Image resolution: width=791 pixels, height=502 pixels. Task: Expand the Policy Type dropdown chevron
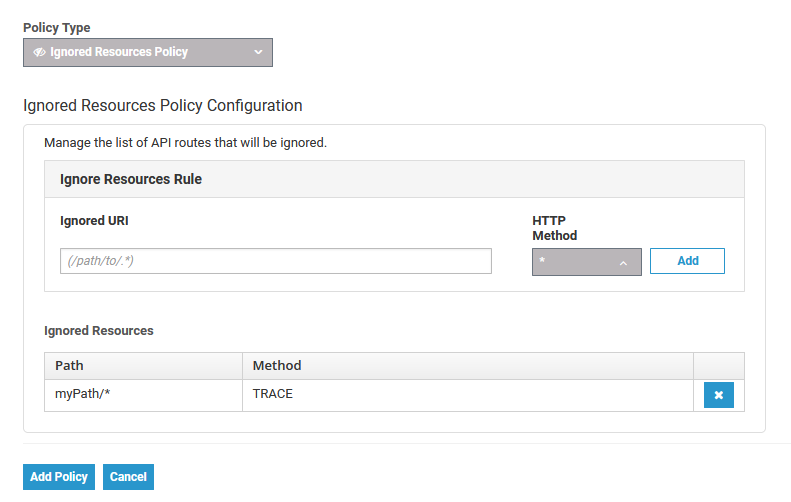[258, 52]
